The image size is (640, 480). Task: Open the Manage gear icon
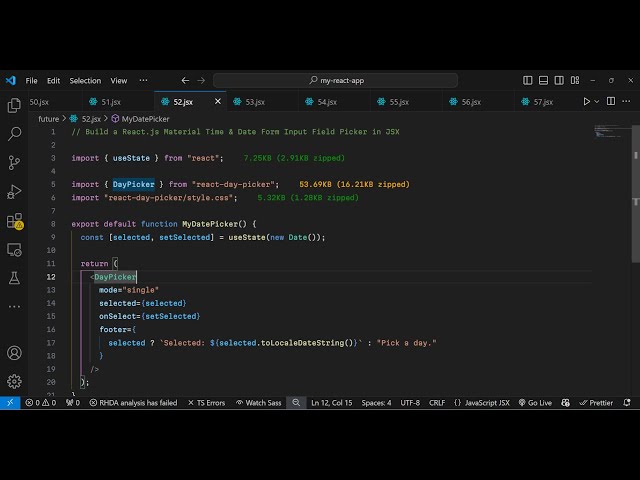(x=14, y=381)
